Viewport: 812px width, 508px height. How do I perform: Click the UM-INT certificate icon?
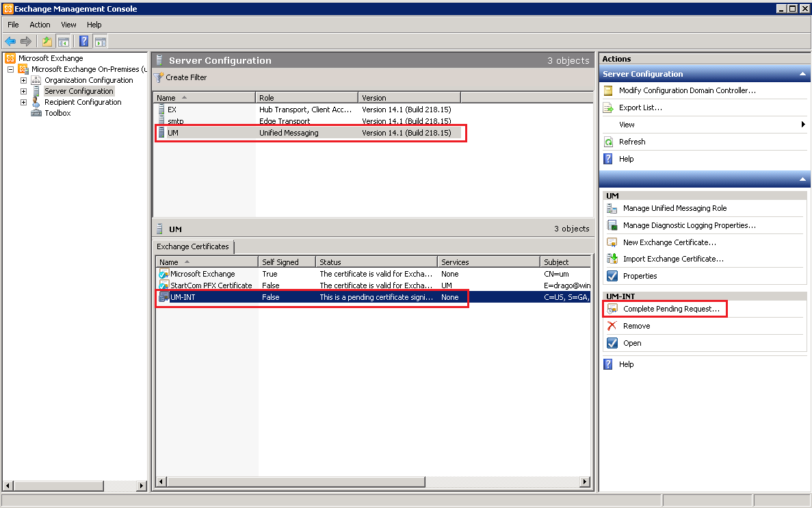click(x=163, y=297)
